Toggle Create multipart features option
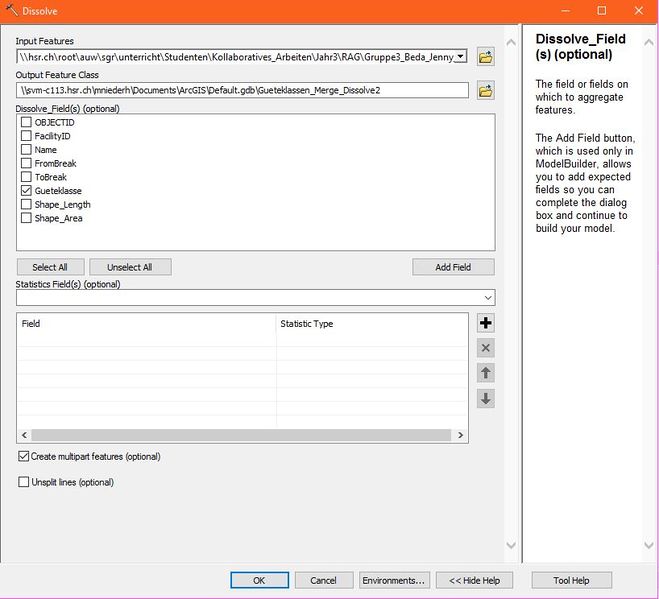The width and height of the screenshot is (659, 599). click(24, 456)
